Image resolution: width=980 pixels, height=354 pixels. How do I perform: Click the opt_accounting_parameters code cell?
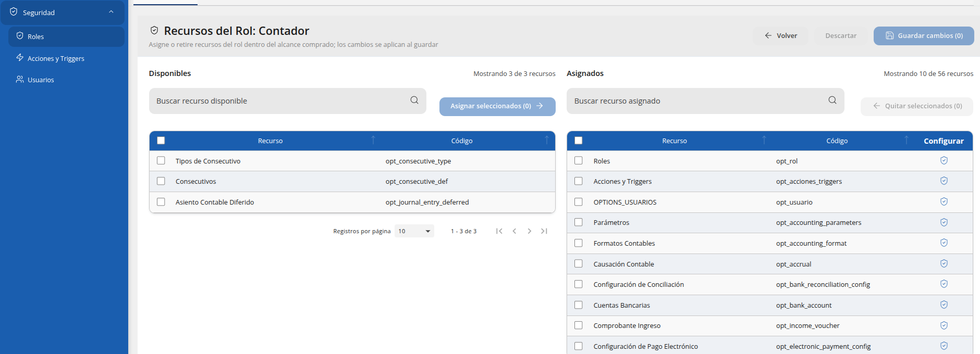(818, 223)
